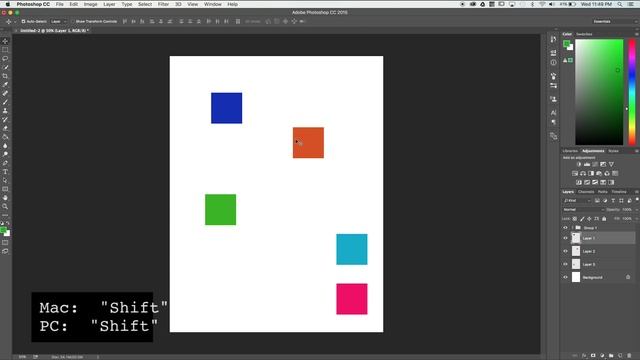640x360 pixels.
Task: Open the Character panel icon
Action: [553, 113]
